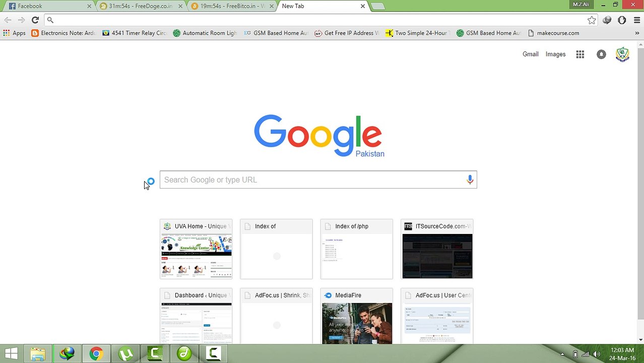This screenshot has width=644, height=363.
Task: Open ITSourceCode.com thumbnail
Action: pos(437,249)
